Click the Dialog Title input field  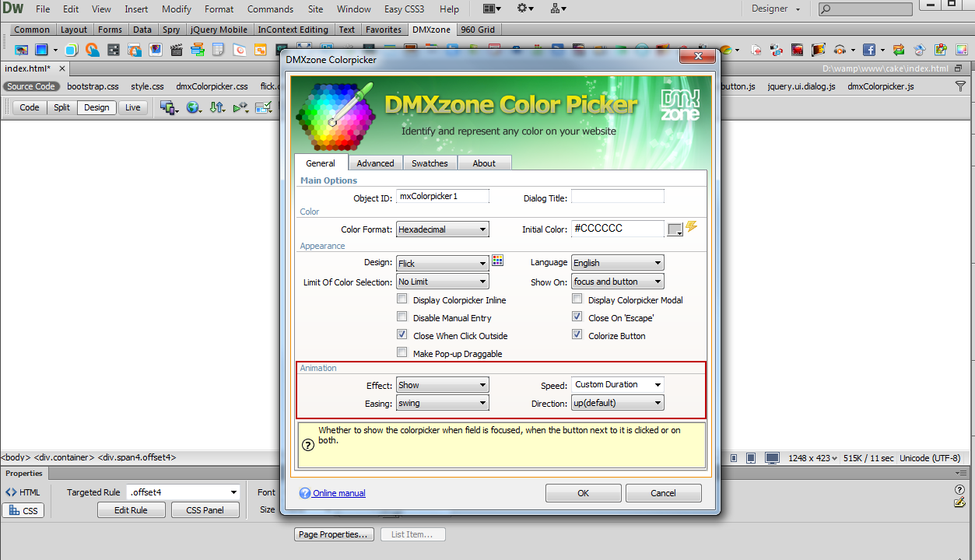coord(618,197)
